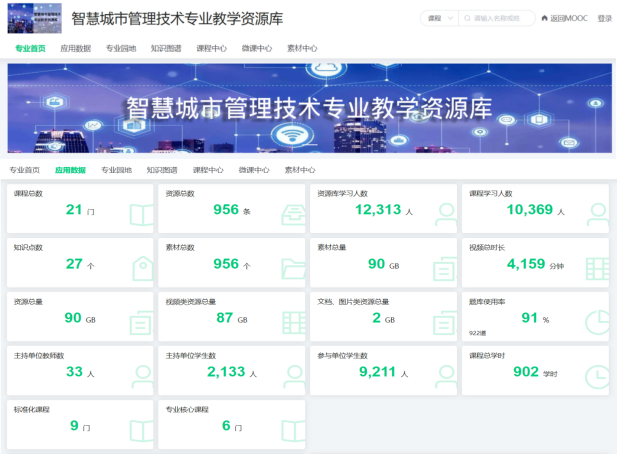Click the tag icon in 知识点数 card

(x=141, y=268)
